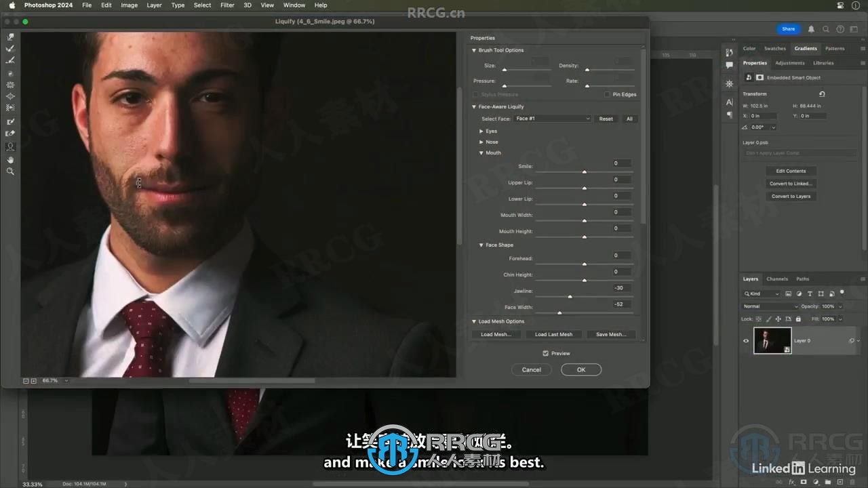The image size is (868, 488).
Task: Select the Bloat tool in Liquify
Action: click(x=10, y=96)
